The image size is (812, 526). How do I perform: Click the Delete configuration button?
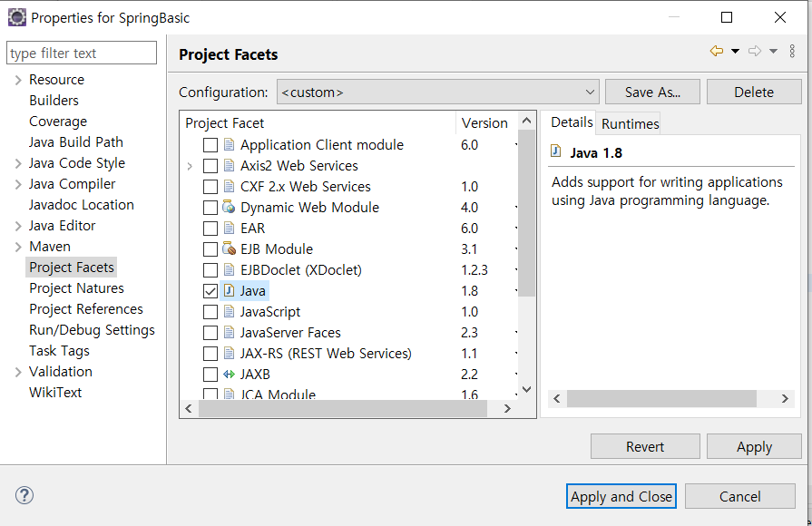754,92
